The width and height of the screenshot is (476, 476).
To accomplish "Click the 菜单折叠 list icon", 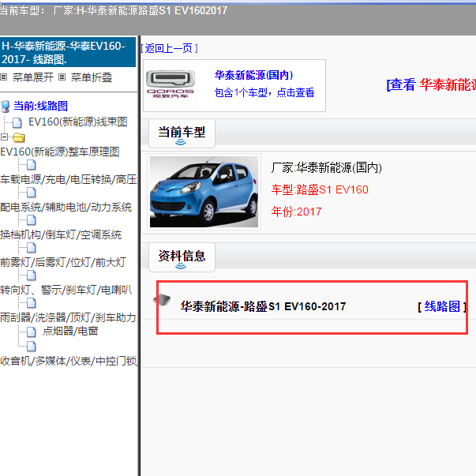I will [x=62, y=77].
